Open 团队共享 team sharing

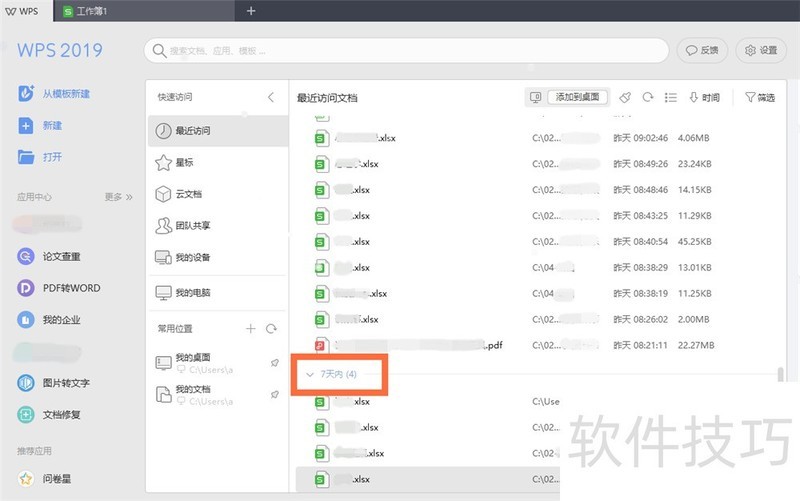coord(218,226)
